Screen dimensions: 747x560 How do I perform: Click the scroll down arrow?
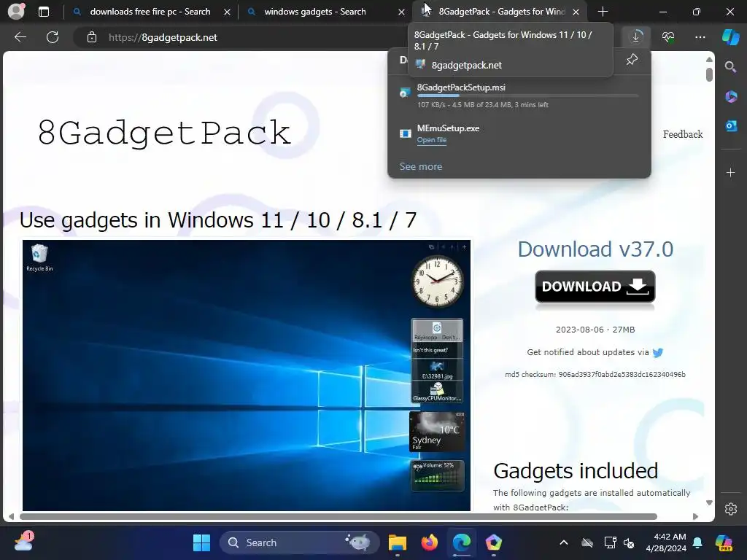(709, 503)
